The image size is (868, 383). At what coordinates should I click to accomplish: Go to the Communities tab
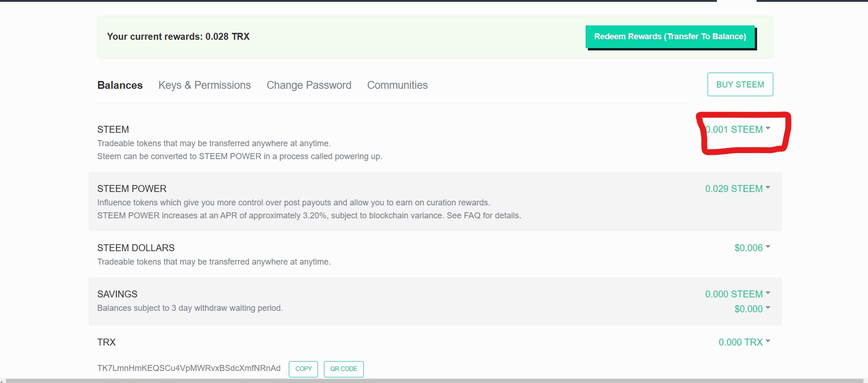coord(397,85)
